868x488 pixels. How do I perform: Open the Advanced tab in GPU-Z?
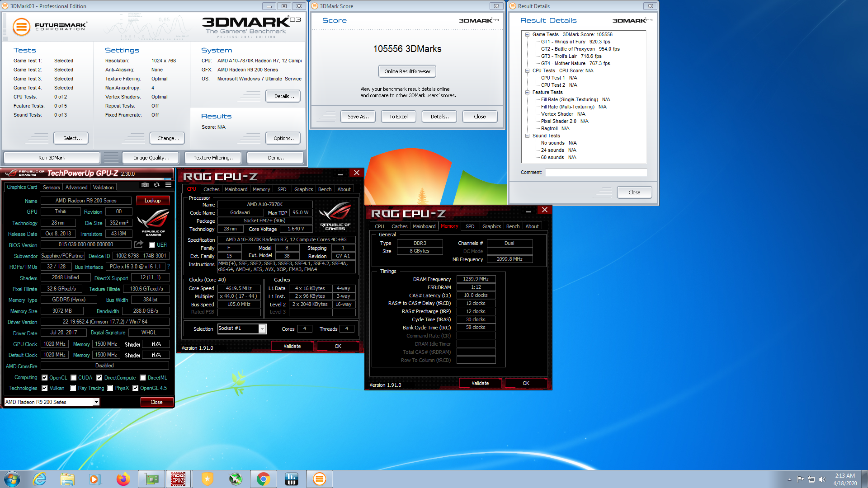point(76,188)
